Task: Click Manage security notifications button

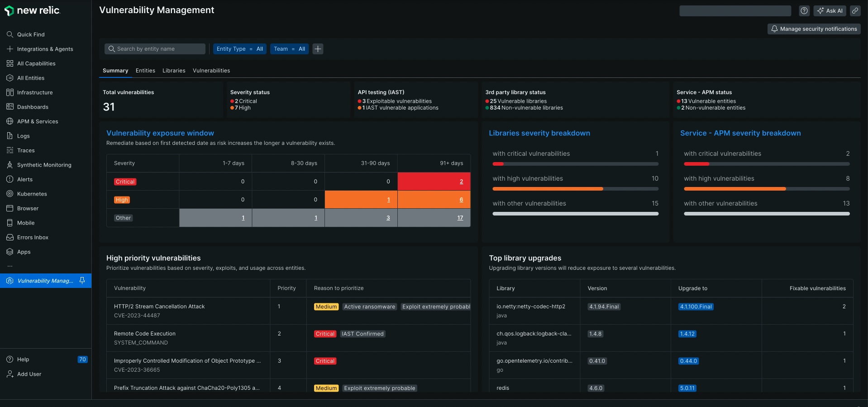Action: pos(814,29)
